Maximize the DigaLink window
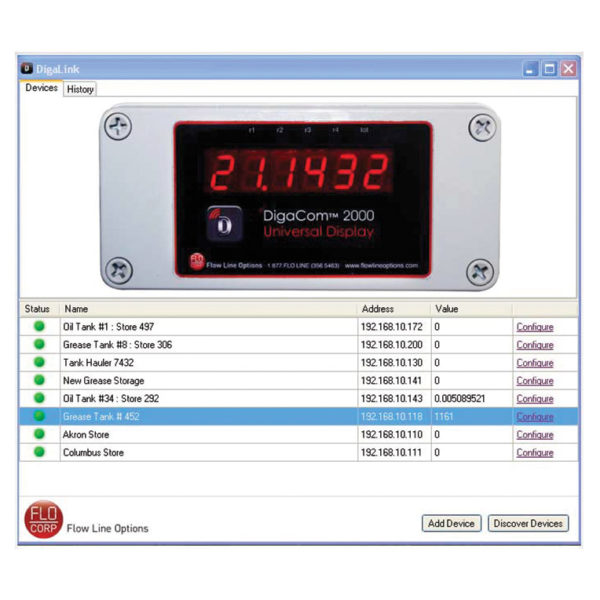This screenshot has height=600, width=600. click(x=549, y=69)
